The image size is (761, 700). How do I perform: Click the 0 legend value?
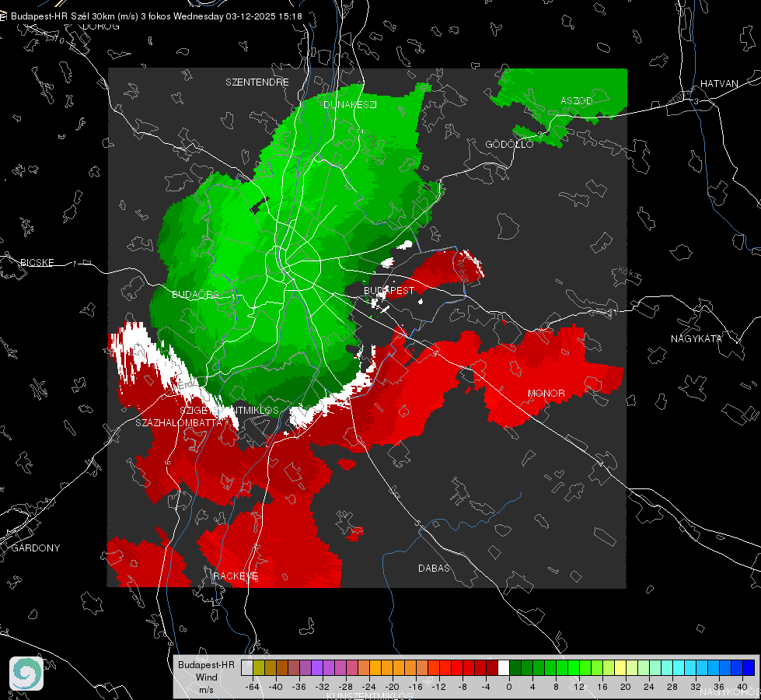509,687
